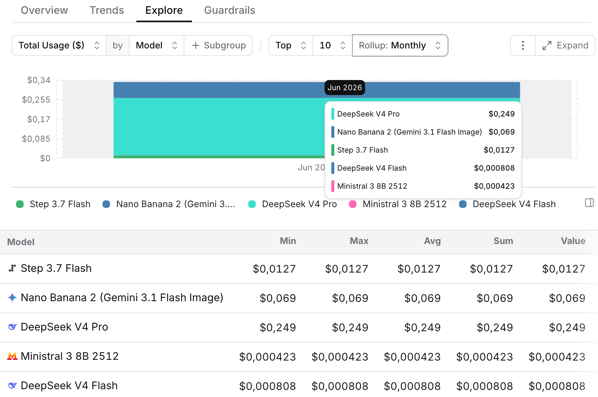Screen dimensions: 598x397
Task: Sort table by Model column header
Action: pos(21,242)
